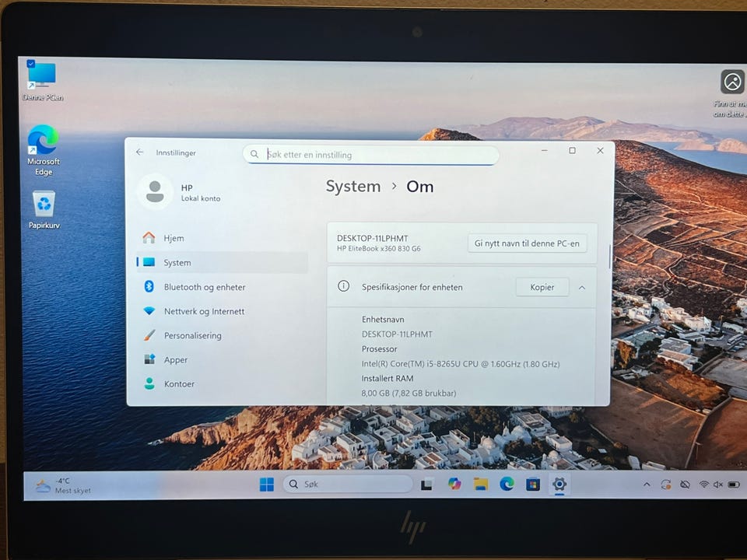Open Apper settings

point(222,359)
